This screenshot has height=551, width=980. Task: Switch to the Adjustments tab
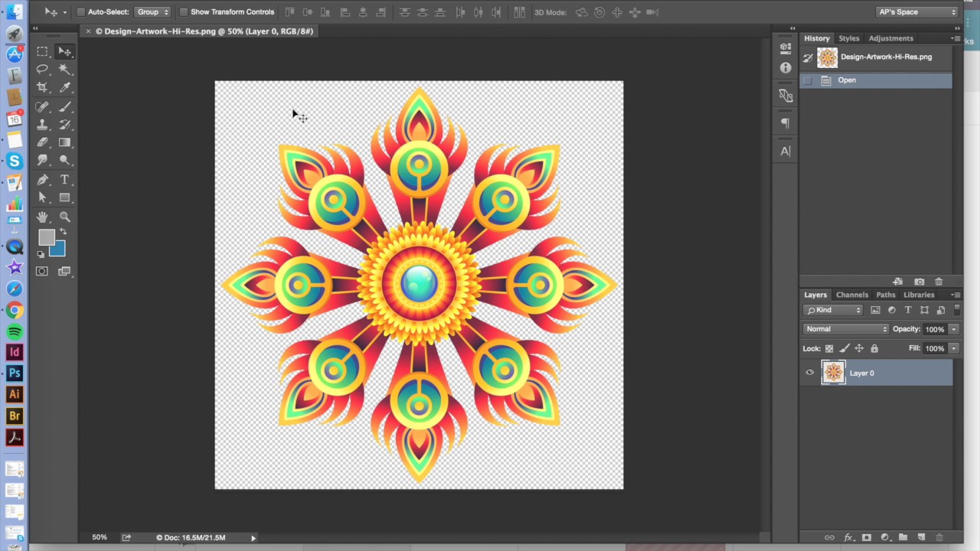[x=890, y=38]
